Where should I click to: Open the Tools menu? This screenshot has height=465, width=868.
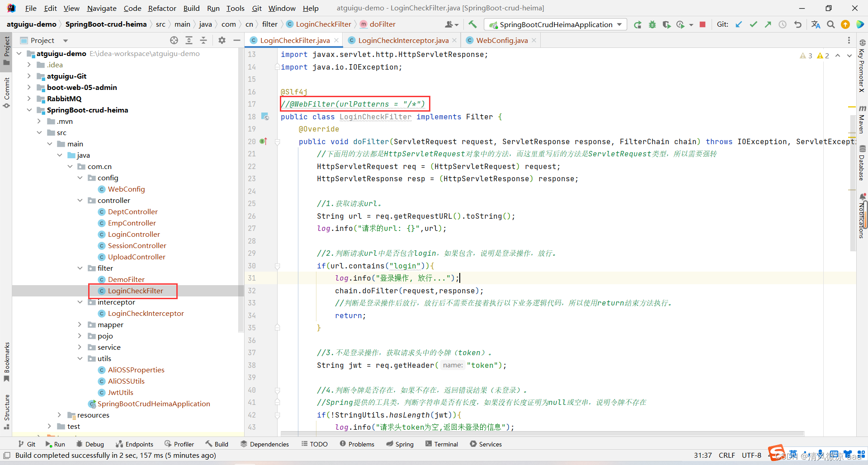(235, 8)
